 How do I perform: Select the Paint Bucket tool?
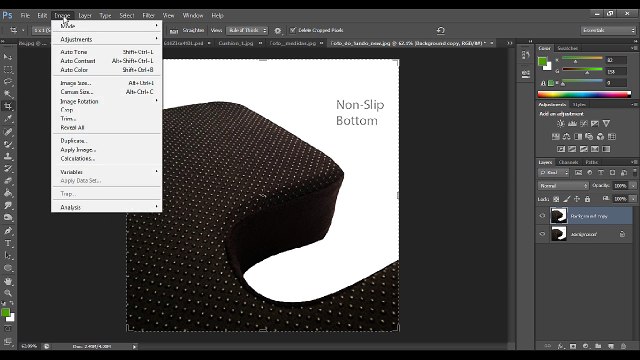(8, 193)
